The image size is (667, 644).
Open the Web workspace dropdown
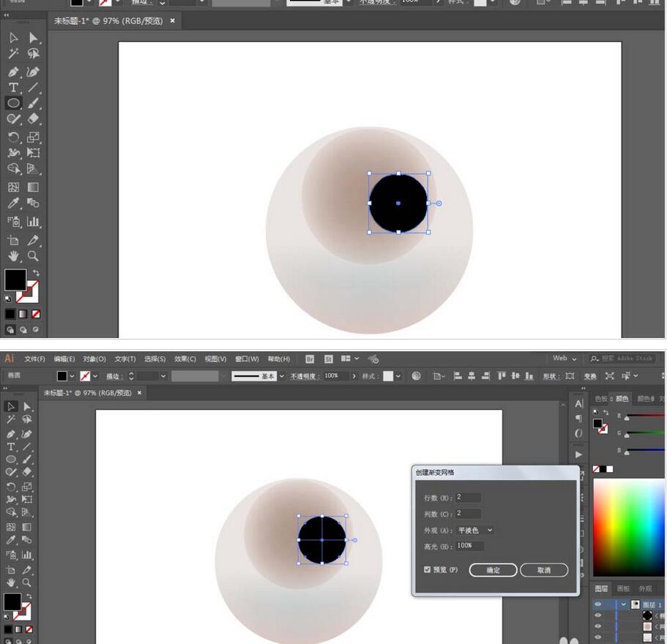pyautogui.click(x=564, y=359)
